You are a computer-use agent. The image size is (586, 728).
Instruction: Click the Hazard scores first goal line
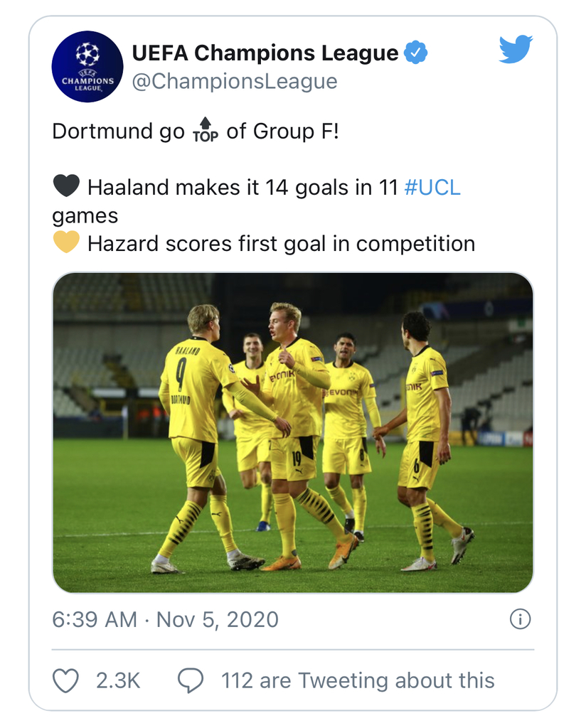coord(264,243)
